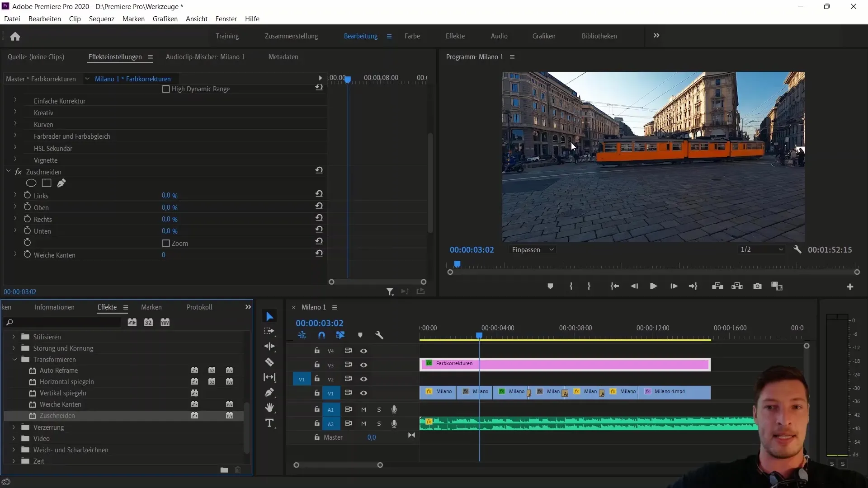The width and height of the screenshot is (868, 488).
Task: Expand Einfache Korrektur section
Action: [15, 99]
